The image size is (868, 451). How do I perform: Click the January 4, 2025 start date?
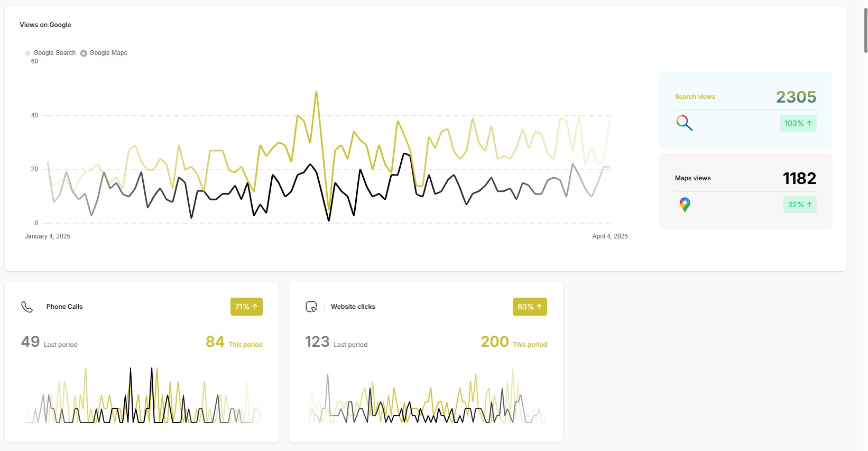pos(48,236)
